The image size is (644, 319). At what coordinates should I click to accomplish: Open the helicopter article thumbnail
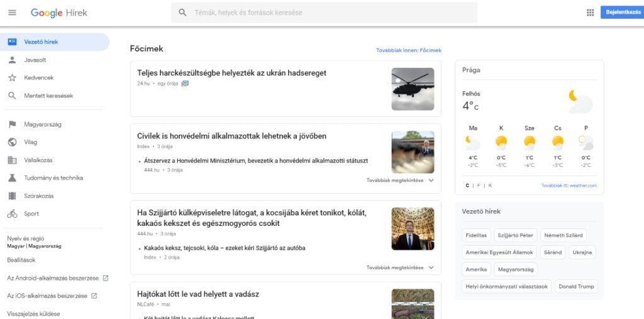click(413, 89)
